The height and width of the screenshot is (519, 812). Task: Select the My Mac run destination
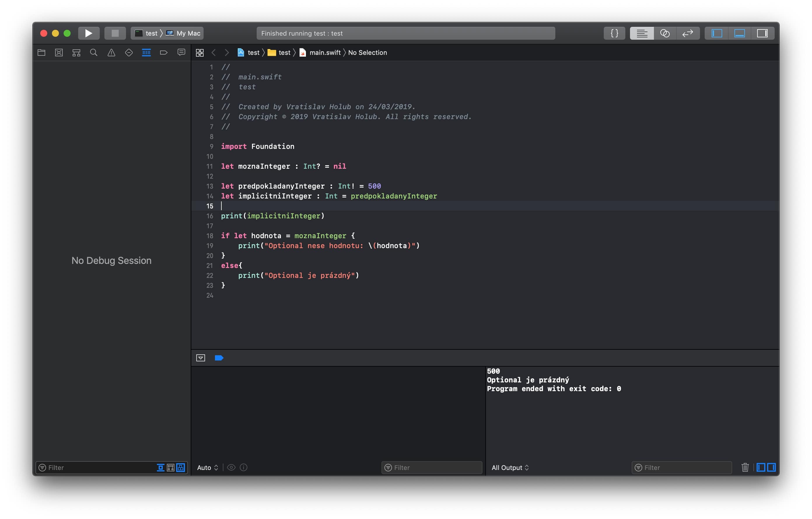point(188,33)
